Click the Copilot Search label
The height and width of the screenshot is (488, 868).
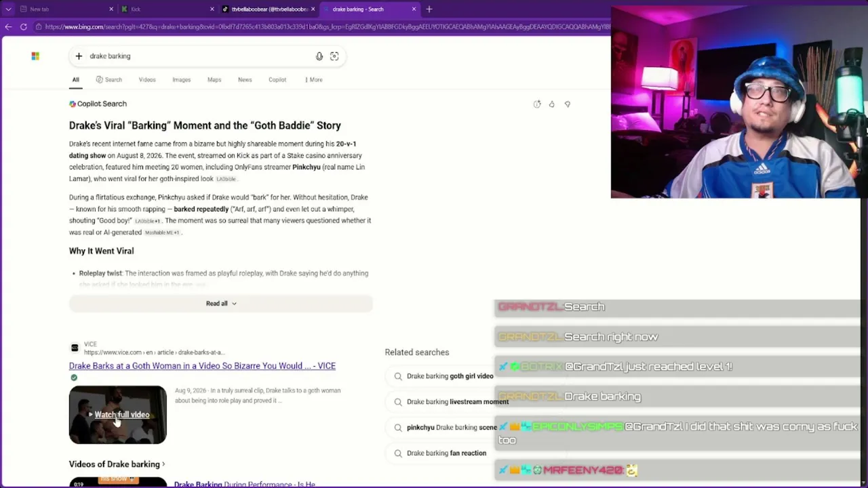point(98,104)
